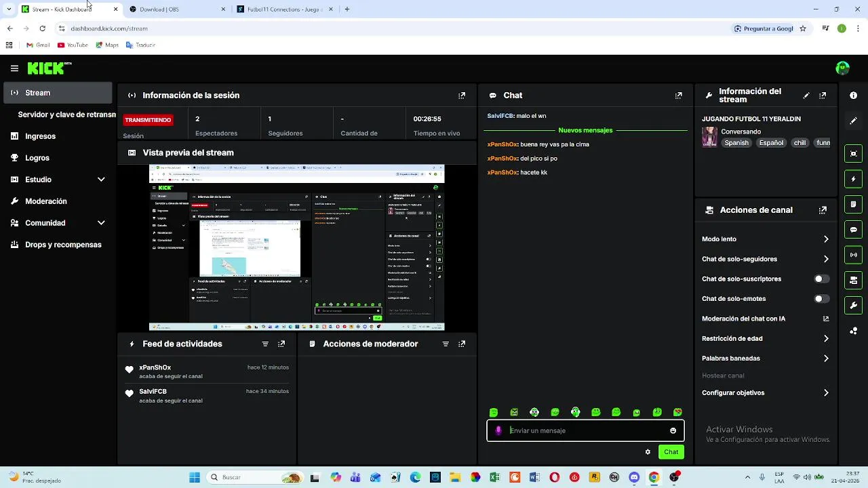Expand the Estudio sidebar section

click(101, 180)
